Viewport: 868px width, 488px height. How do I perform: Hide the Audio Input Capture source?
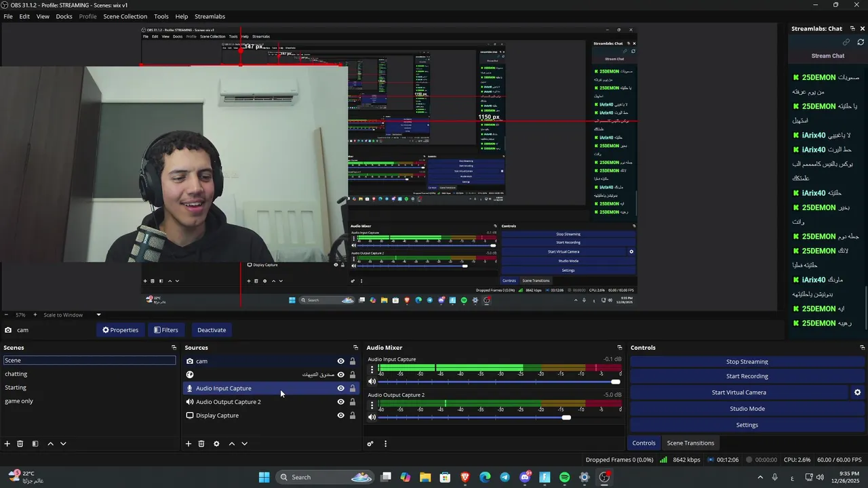pyautogui.click(x=340, y=388)
